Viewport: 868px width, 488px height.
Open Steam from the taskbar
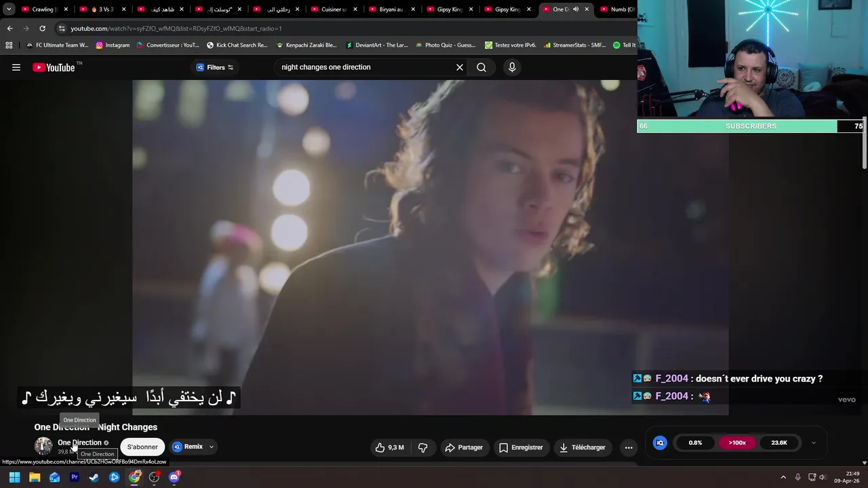[94, 477]
